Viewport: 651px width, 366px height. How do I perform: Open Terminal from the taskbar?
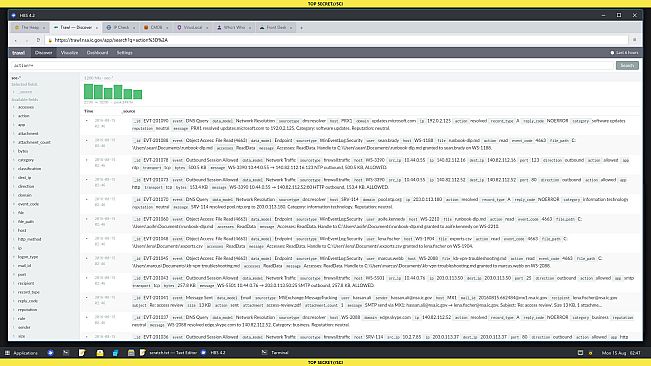275,353
